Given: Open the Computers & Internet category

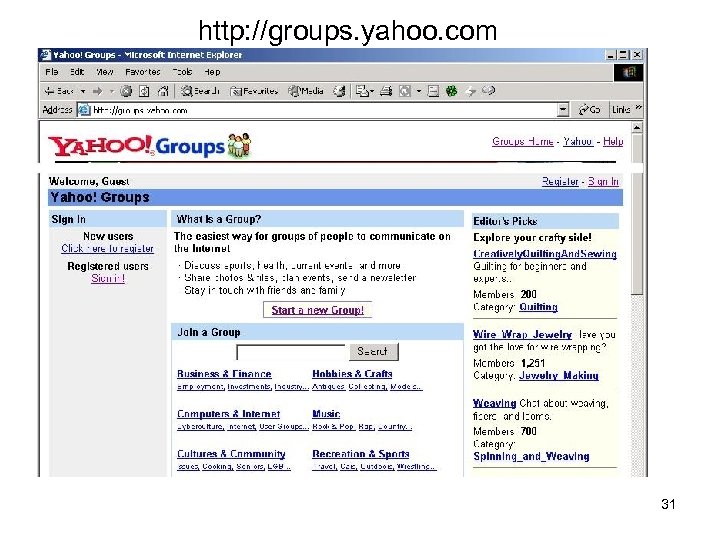Looking at the screenshot, I should tap(228, 414).
